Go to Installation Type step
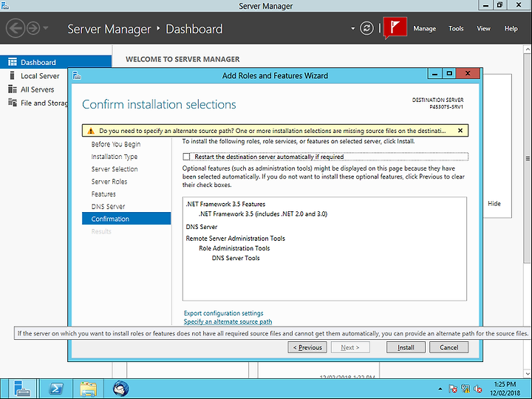532x399 pixels. point(115,157)
